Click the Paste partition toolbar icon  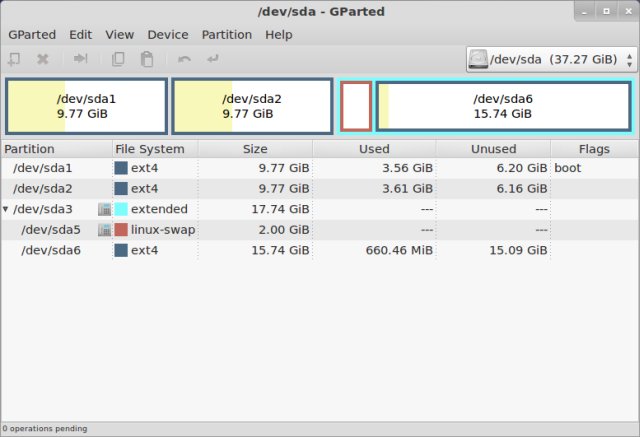click(x=147, y=59)
